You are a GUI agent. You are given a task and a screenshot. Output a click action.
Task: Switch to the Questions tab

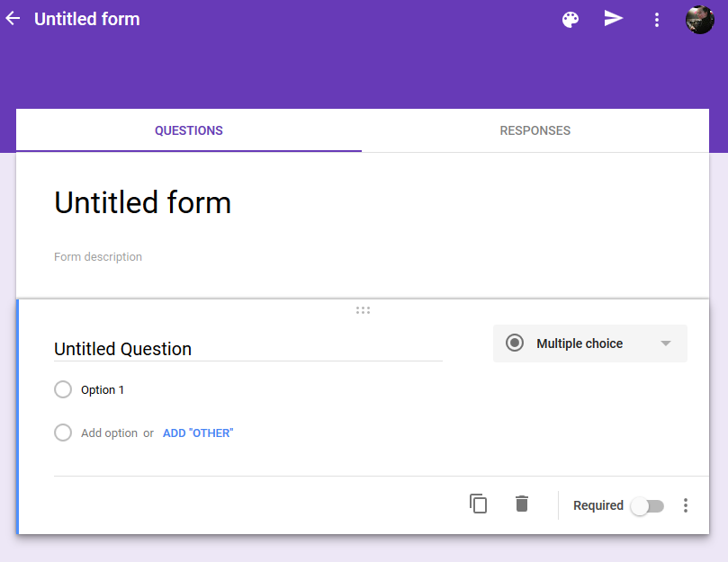pos(189,130)
